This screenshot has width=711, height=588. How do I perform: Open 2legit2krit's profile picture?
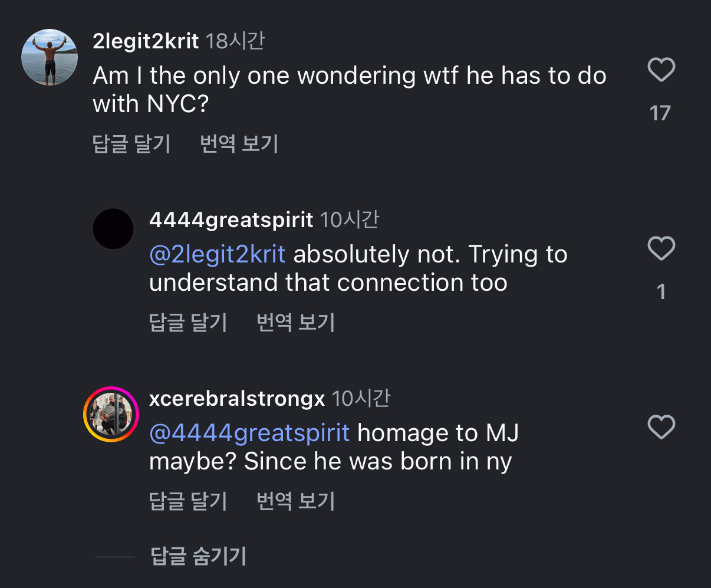[50, 57]
